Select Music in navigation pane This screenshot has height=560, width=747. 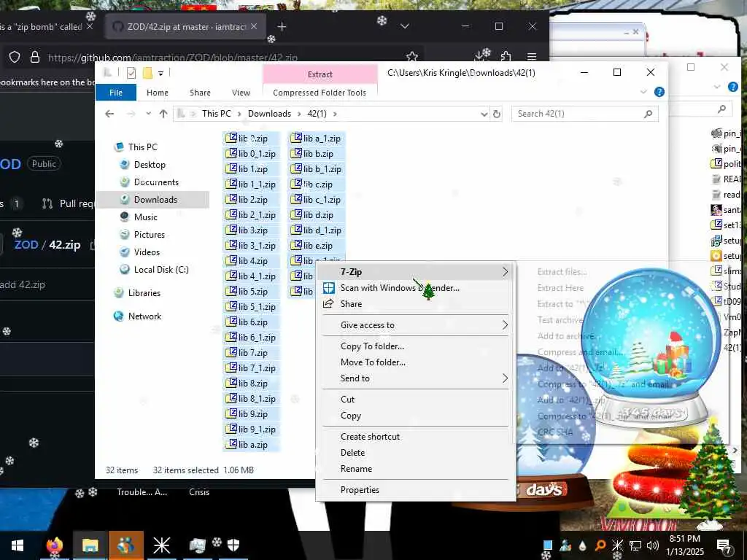tap(145, 217)
